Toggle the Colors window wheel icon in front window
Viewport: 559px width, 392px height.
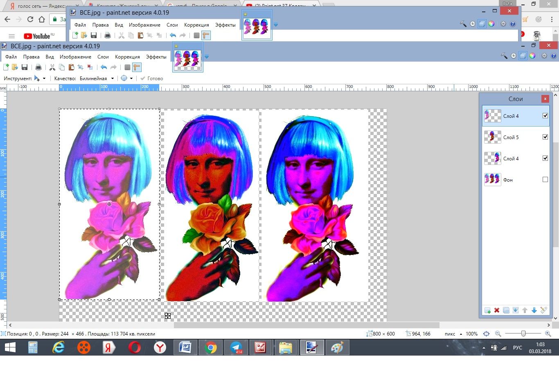tap(532, 56)
